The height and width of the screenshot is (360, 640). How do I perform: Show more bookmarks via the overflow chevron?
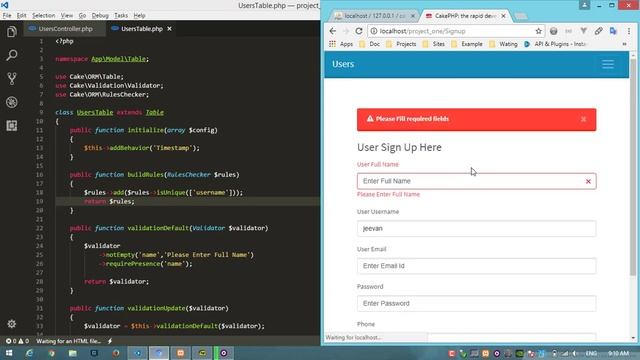[624, 44]
